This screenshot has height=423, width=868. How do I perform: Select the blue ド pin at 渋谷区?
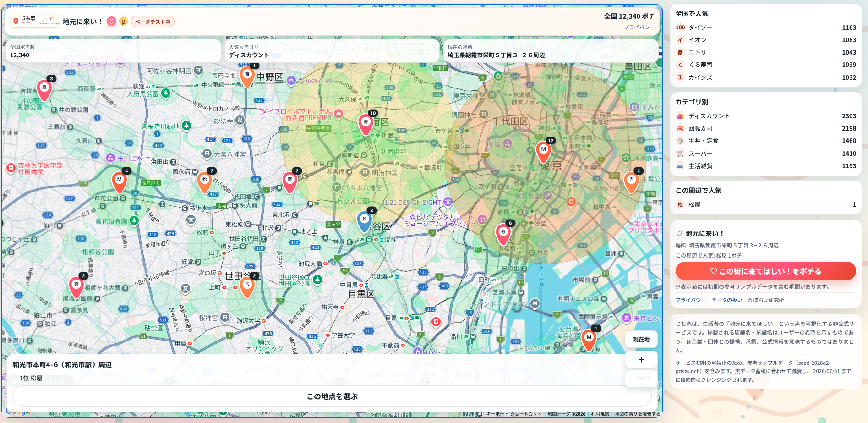(365, 221)
